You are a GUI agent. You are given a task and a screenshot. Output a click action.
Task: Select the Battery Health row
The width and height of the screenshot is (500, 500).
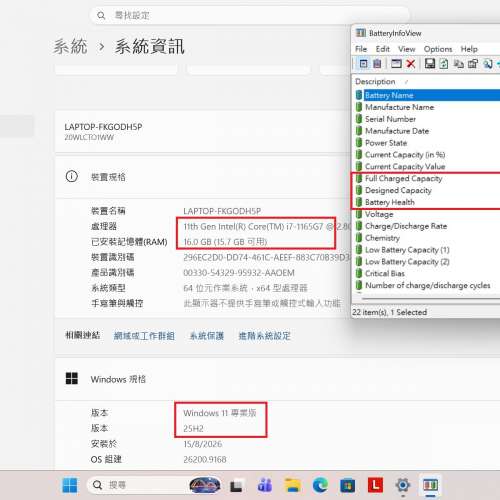427,202
